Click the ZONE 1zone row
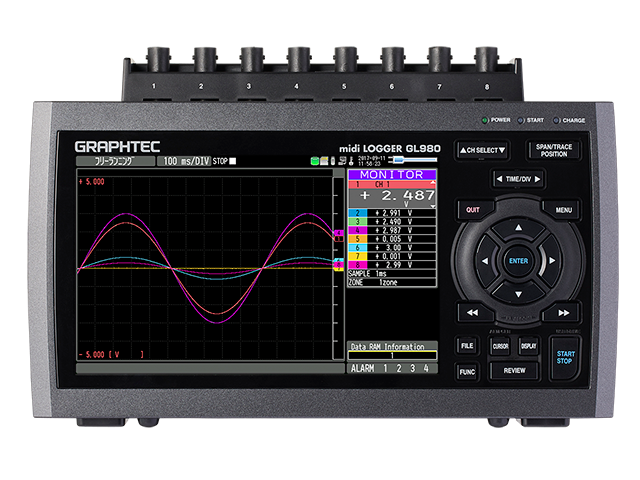640x480 pixels. [391, 282]
